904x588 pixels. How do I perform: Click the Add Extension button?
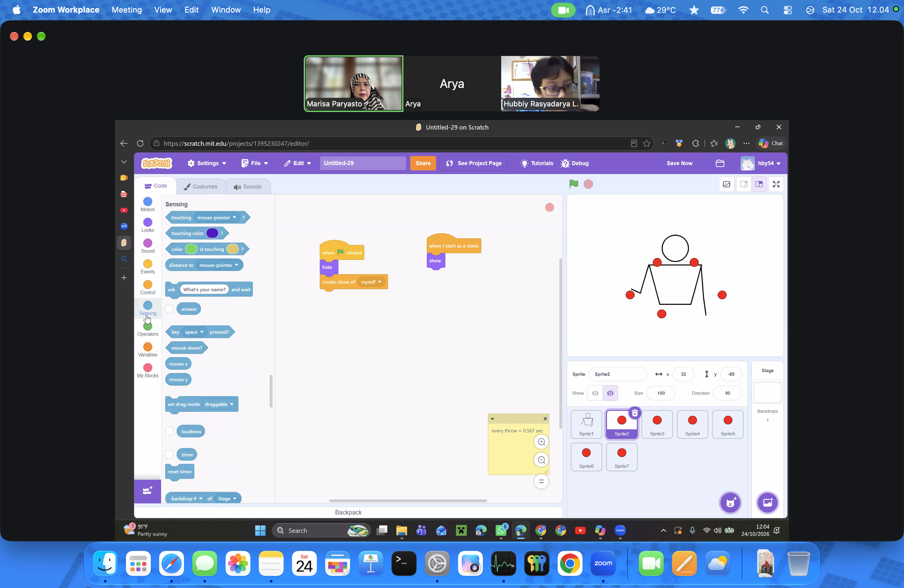click(x=147, y=491)
